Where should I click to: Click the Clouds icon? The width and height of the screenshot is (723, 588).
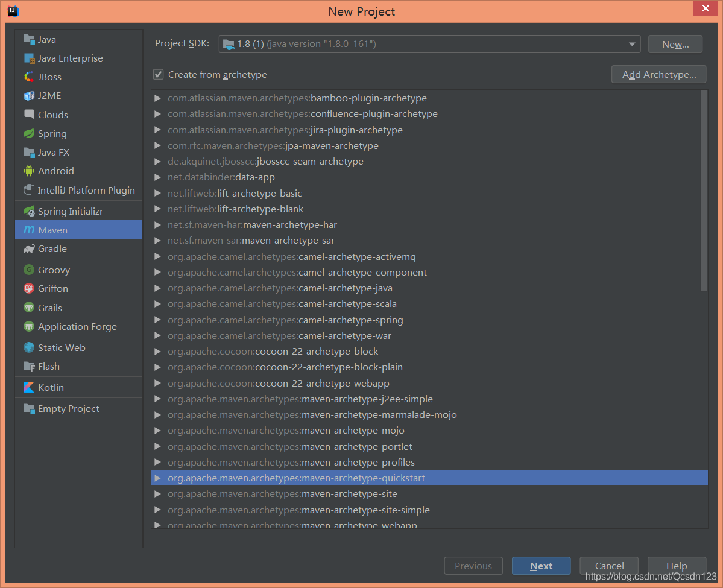pyautogui.click(x=29, y=115)
